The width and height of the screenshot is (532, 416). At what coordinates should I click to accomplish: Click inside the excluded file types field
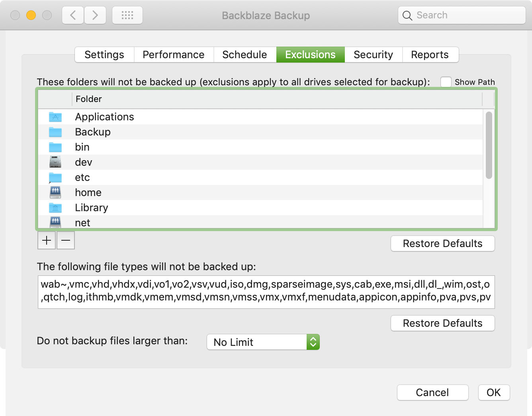click(x=266, y=292)
